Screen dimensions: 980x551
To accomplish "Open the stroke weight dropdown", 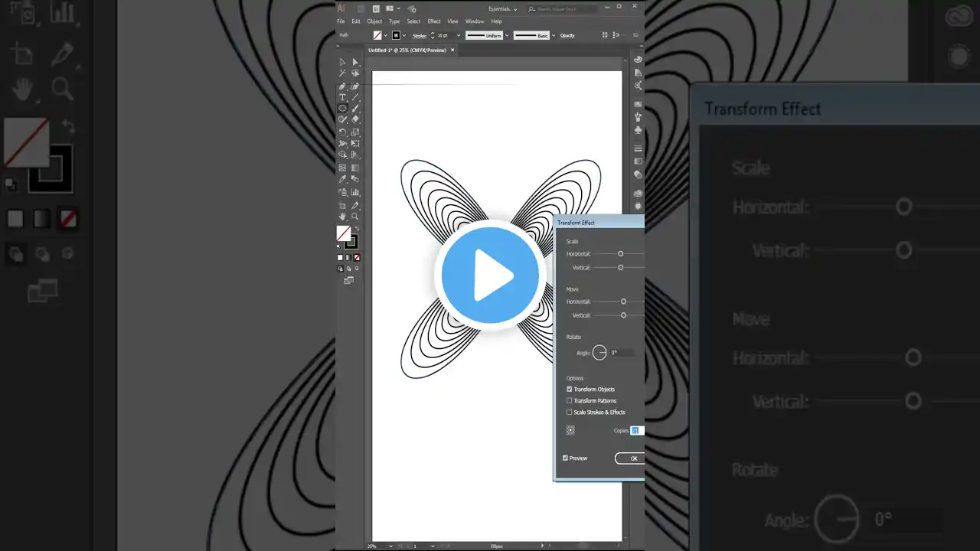I will coord(459,35).
